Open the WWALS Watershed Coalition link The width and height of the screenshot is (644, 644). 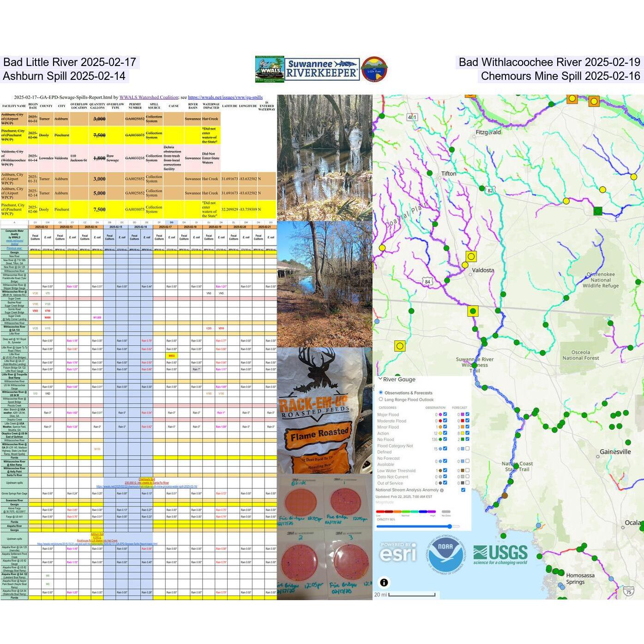(149, 97)
